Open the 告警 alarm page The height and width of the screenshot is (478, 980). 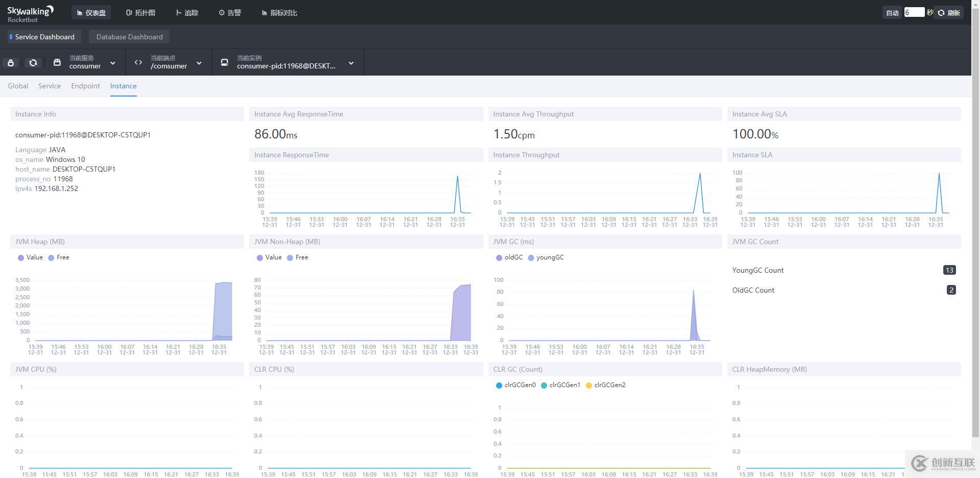pos(230,13)
